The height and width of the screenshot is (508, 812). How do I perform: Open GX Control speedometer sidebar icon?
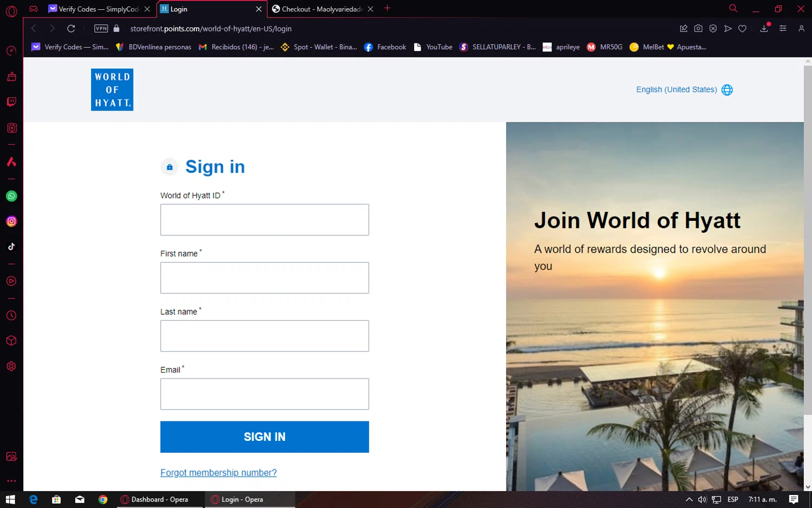click(x=11, y=51)
